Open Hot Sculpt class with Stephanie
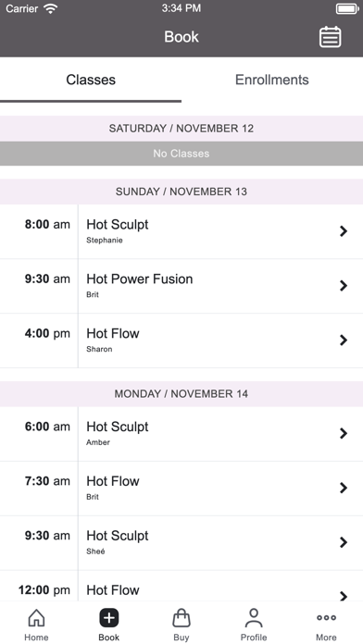 pyautogui.click(x=181, y=231)
